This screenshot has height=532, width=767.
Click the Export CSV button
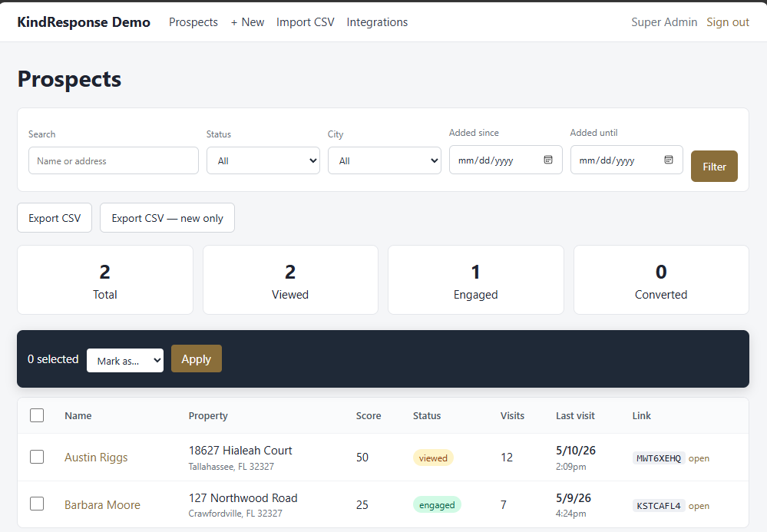pos(55,218)
